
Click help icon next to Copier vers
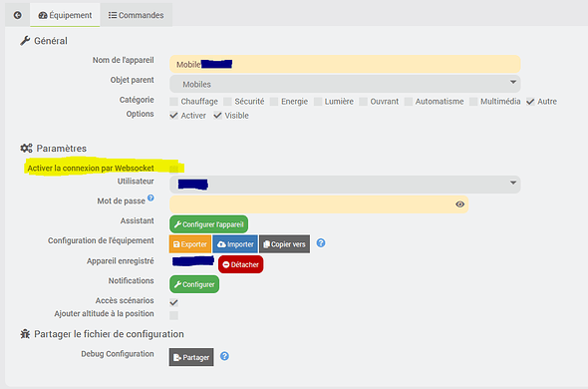[x=321, y=243]
